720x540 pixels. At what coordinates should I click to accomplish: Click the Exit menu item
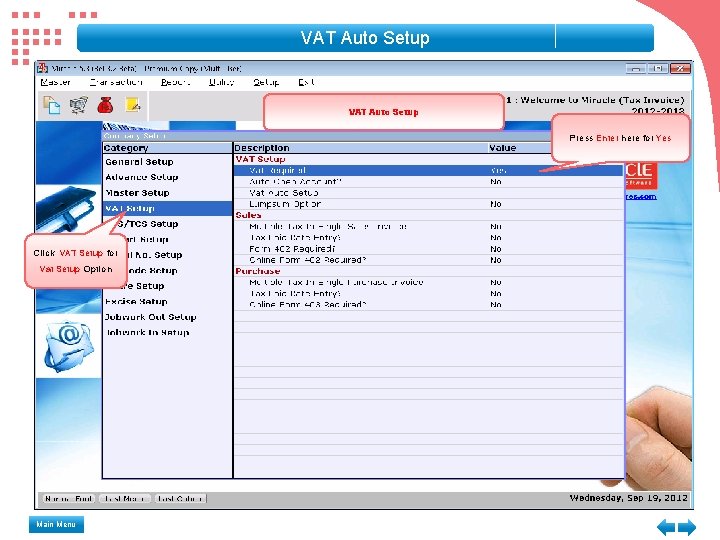[306, 82]
